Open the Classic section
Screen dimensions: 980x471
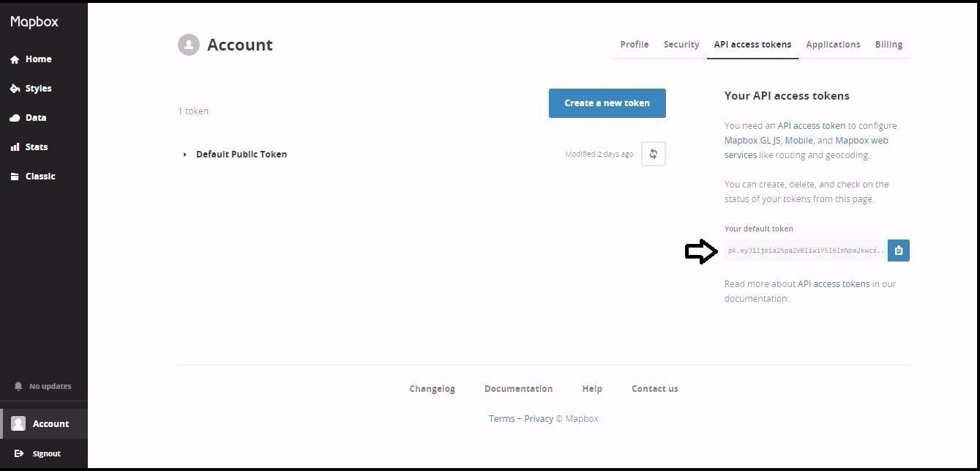click(40, 177)
